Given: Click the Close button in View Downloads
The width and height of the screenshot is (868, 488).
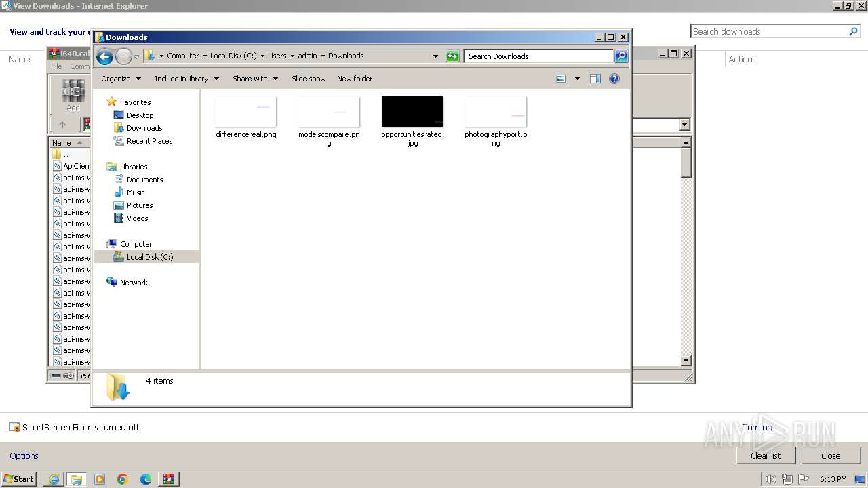Looking at the screenshot, I should coord(831,455).
